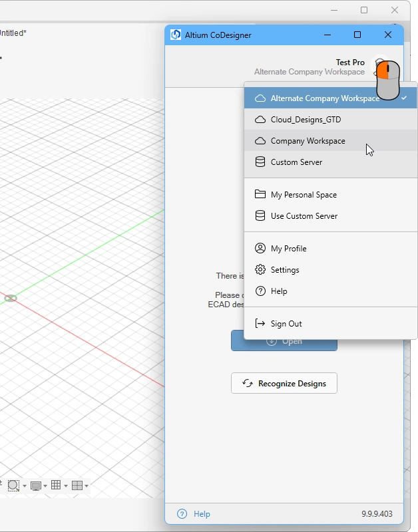Select the Custom Server entry
The height and width of the screenshot is (532, 418).
pyautogui.click(x=330, y=162)
